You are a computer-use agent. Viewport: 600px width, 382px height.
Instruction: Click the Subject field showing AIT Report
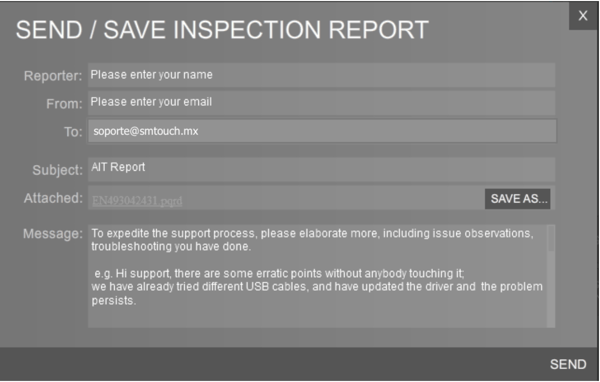(x=321, y=169)
